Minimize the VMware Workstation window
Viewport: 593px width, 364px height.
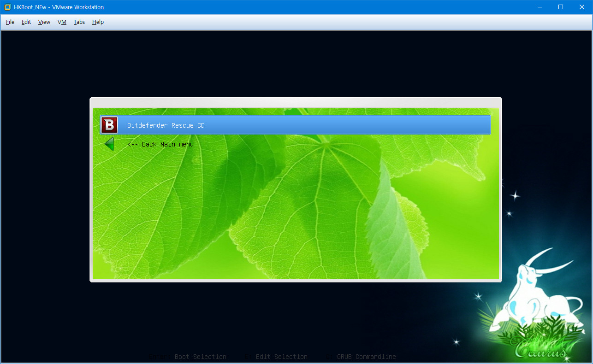(x=540, y=7)
